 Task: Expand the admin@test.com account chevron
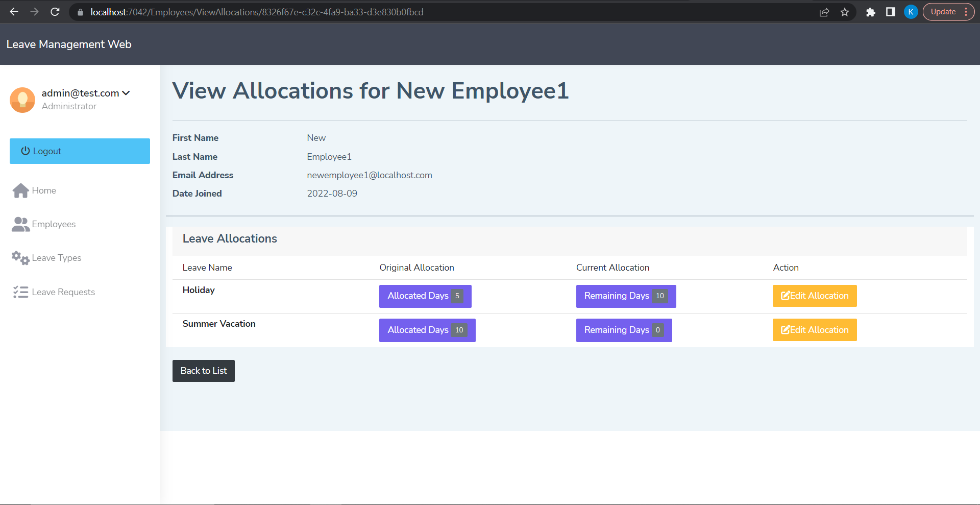[x=126, y=93]
